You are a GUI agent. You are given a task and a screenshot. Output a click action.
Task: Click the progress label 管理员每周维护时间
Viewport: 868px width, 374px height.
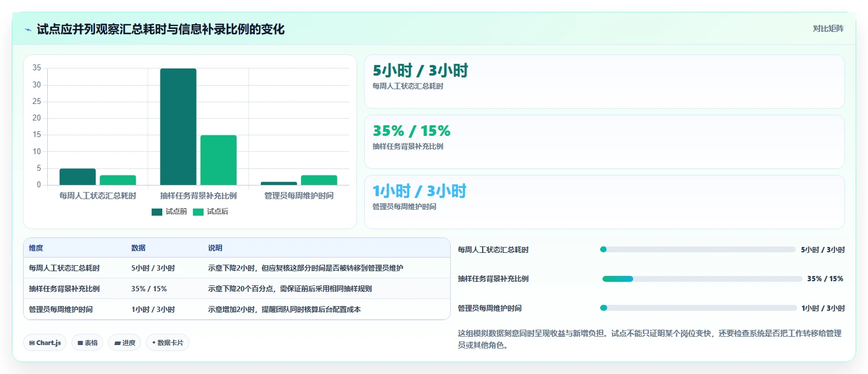coord(490,308)
